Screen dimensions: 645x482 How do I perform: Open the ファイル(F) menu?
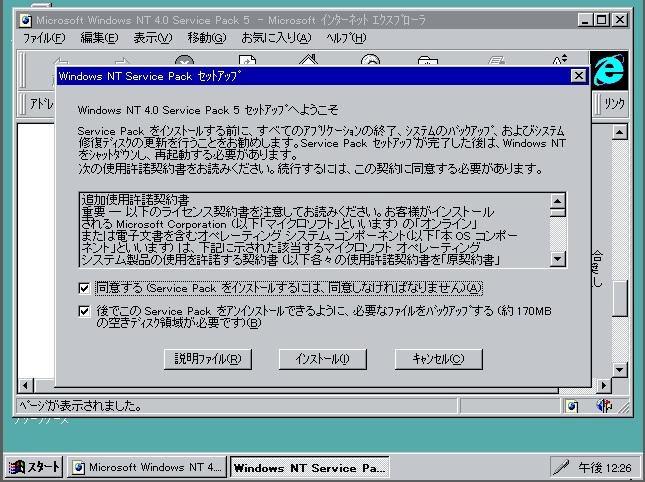[44, 38]
